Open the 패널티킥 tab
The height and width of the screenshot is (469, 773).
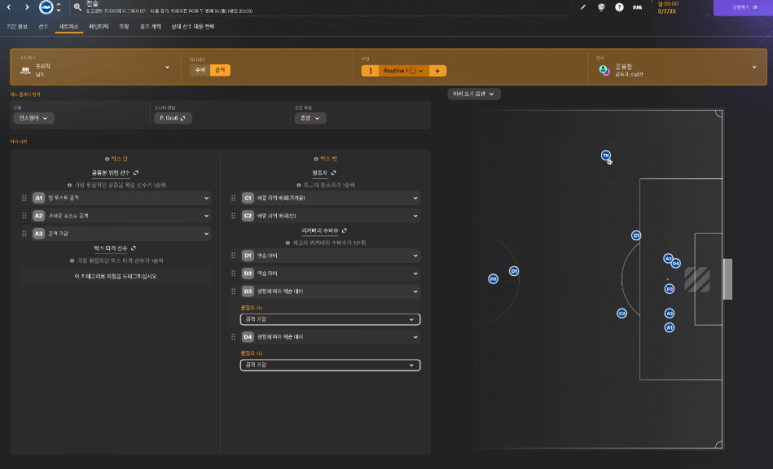click(99, 27)
